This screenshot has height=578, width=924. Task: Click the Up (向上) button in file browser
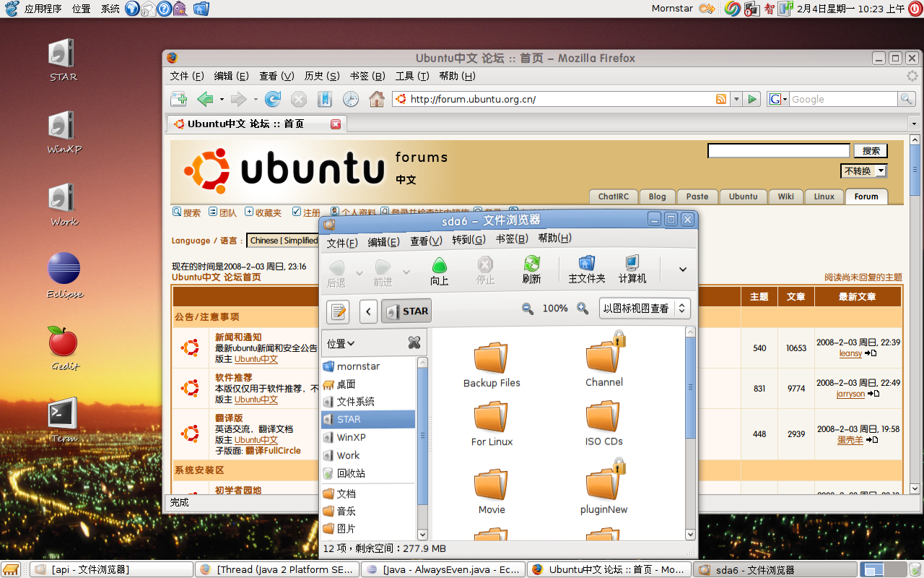439,271
